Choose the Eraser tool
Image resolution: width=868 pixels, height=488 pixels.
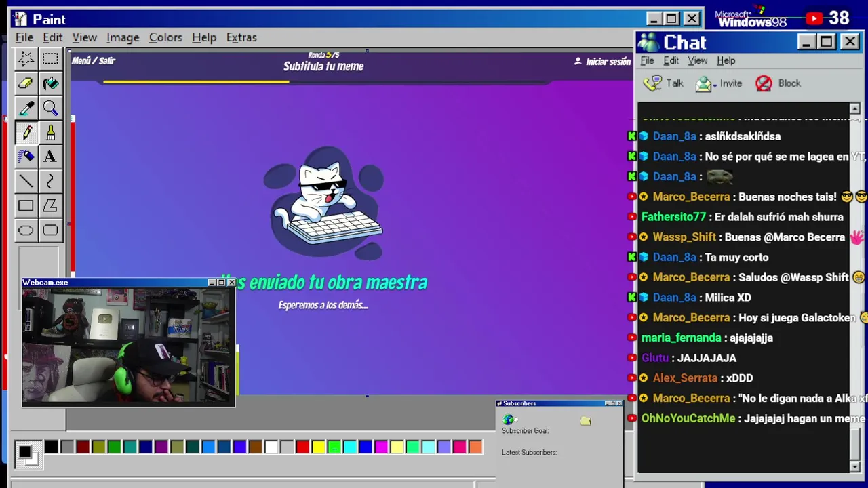[26, 83]
